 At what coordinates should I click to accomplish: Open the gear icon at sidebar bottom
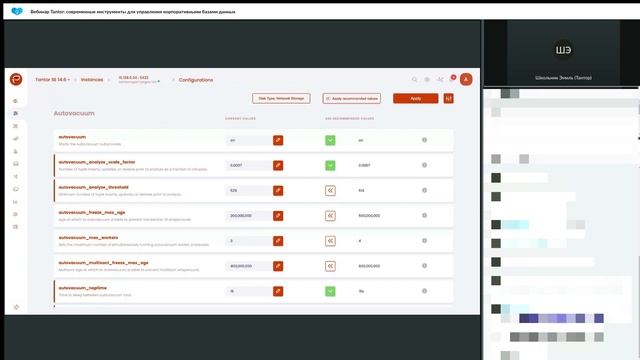pos(16,307)
